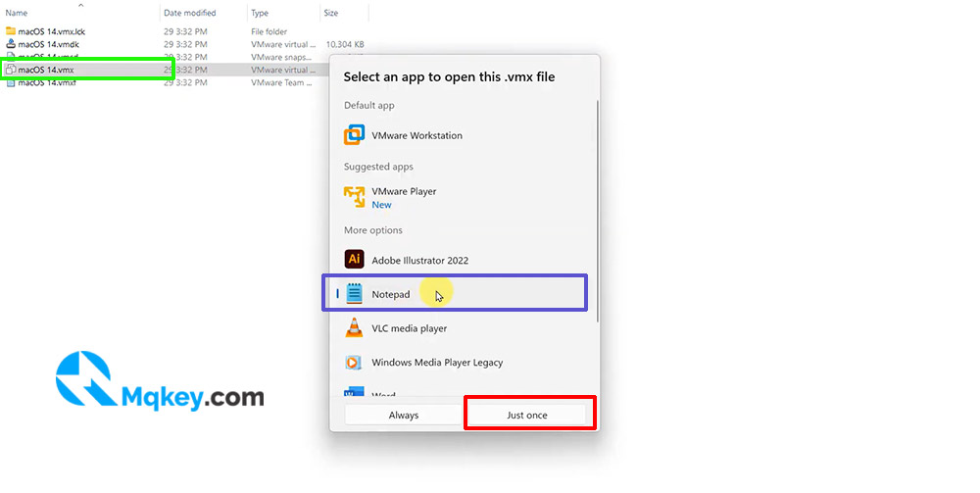
Task: Click the dialog's vertical scrollbar
Action: pos(598,211)
